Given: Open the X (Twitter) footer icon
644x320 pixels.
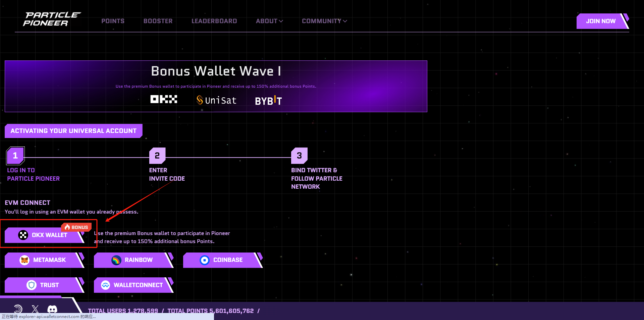Looking at the screenshot, I should click(35, 309).
